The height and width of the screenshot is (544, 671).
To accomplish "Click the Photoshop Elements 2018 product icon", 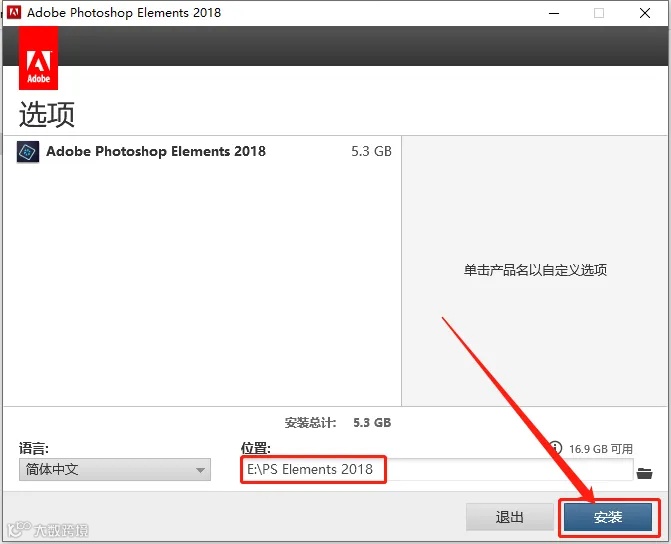I will (28, 152).
